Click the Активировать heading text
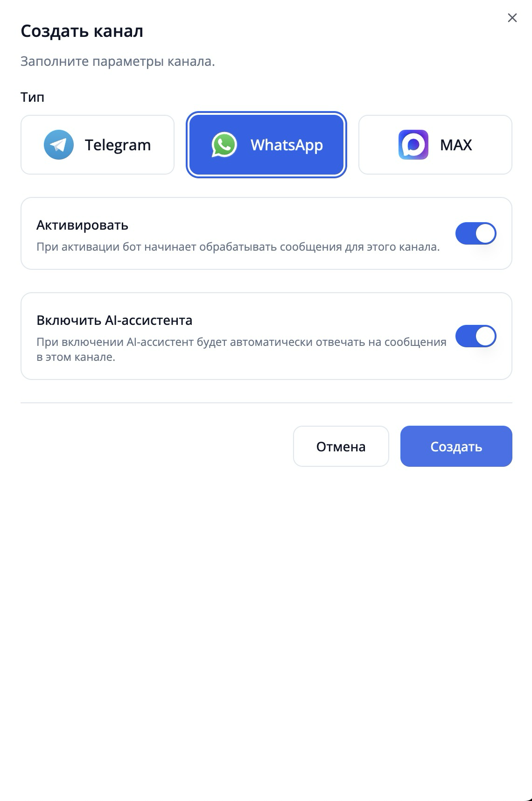532x801 pixels. (x=82, y=225)
